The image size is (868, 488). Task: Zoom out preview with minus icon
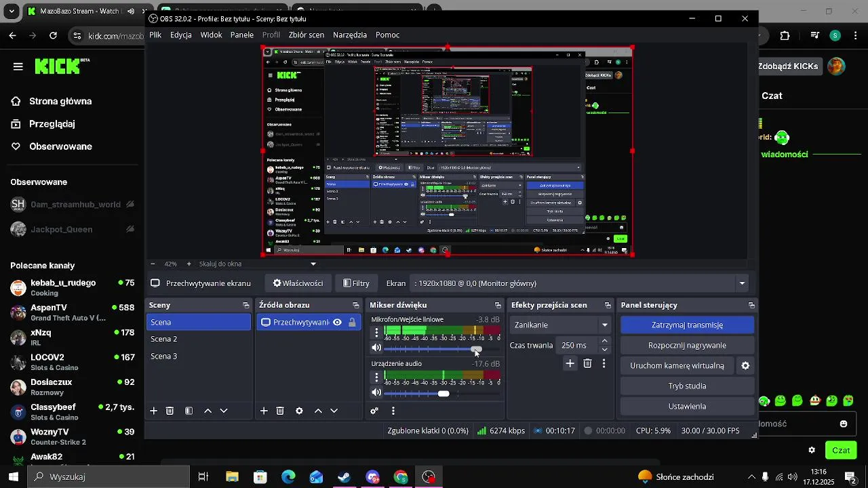153,264
